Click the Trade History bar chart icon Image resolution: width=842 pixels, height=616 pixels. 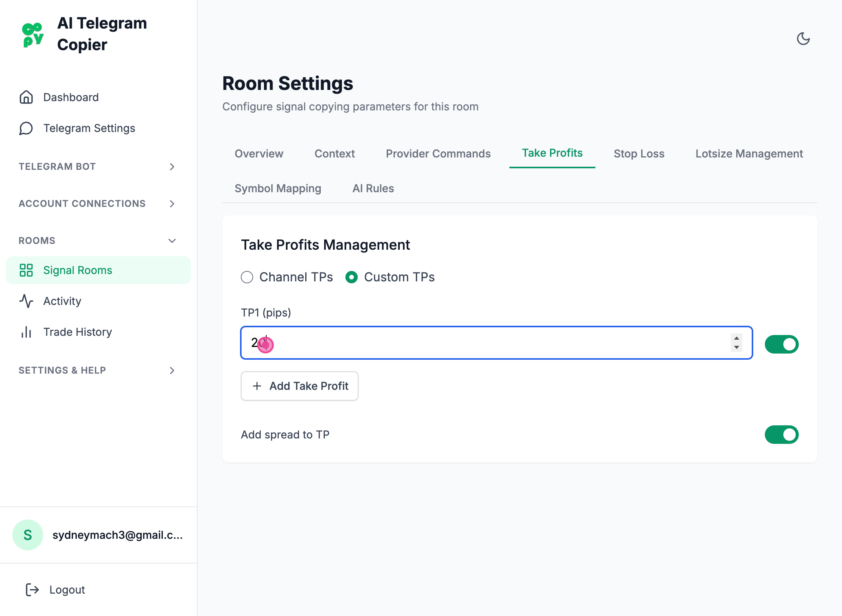[26, 332]
